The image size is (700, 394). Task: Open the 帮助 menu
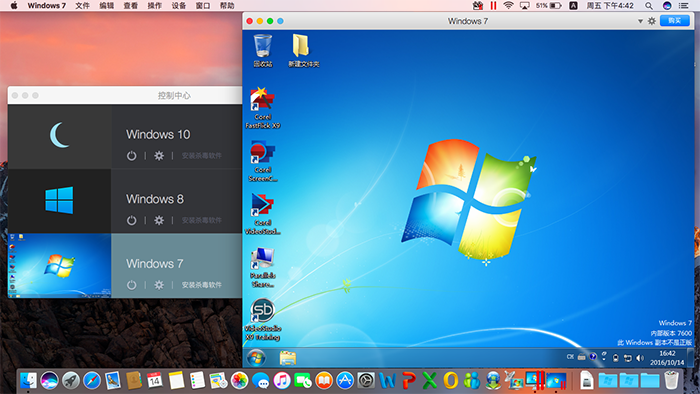click(227, 6)
